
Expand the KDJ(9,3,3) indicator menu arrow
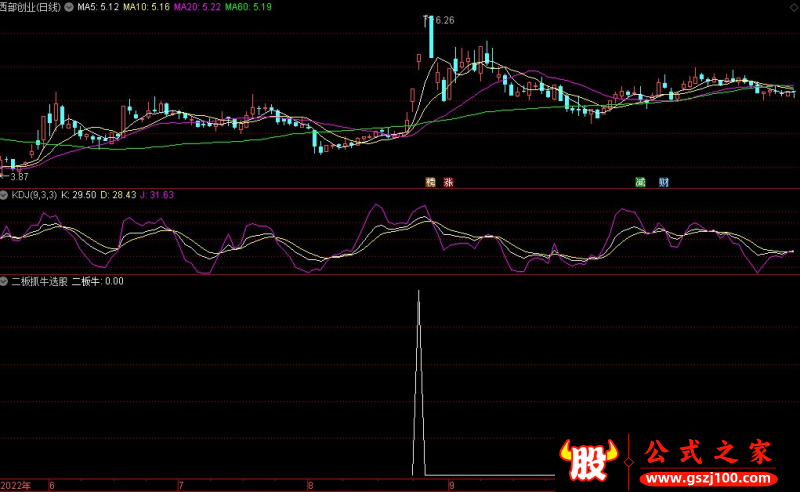coord(4,195)
